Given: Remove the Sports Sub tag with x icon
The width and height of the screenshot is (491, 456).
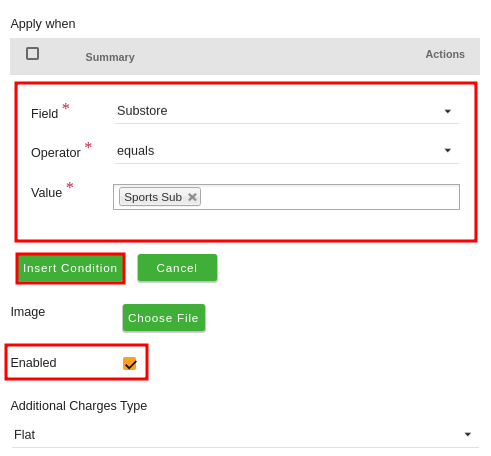Looking at the screenshot, I should (x=192, y=197).
